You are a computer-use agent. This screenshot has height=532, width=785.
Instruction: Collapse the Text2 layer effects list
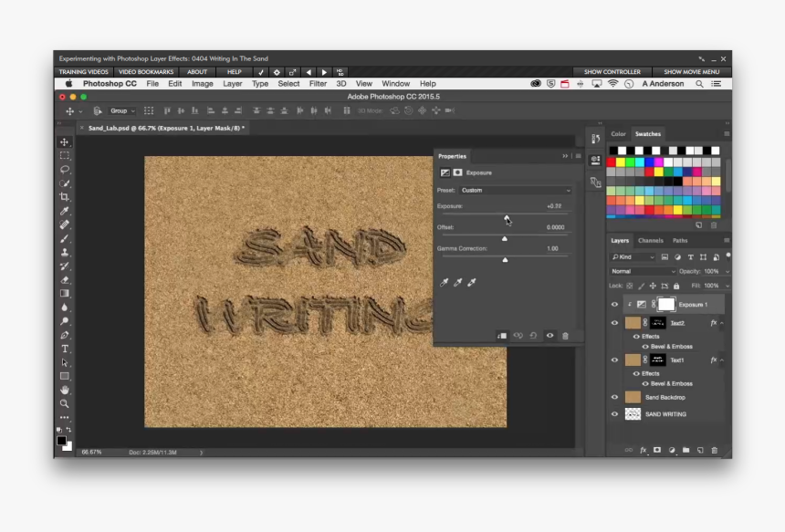(x=721, y=323)
